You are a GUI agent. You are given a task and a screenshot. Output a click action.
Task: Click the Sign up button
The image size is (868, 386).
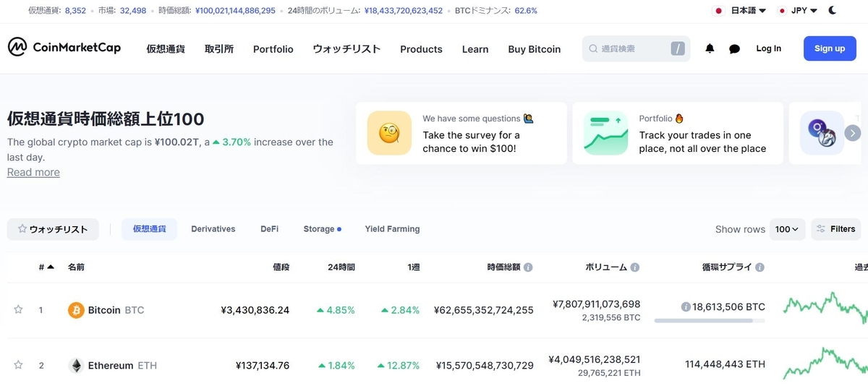tap(830, 48)
